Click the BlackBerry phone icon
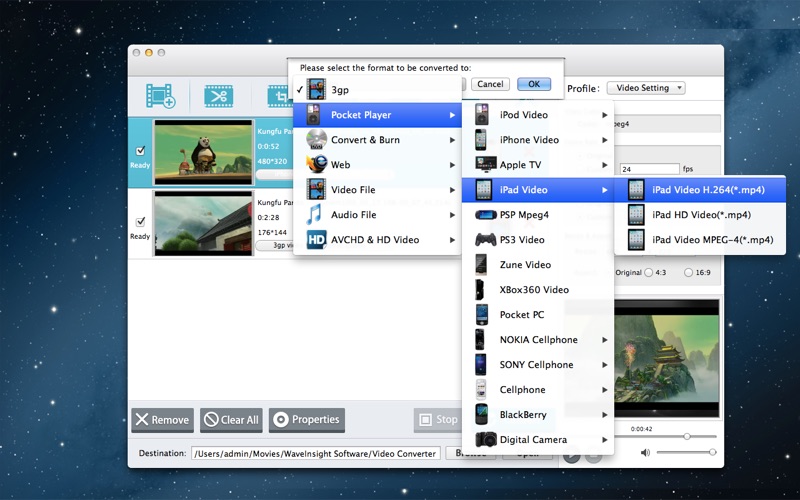The width and height of the screenshot is (800, 500). [481, 414]
